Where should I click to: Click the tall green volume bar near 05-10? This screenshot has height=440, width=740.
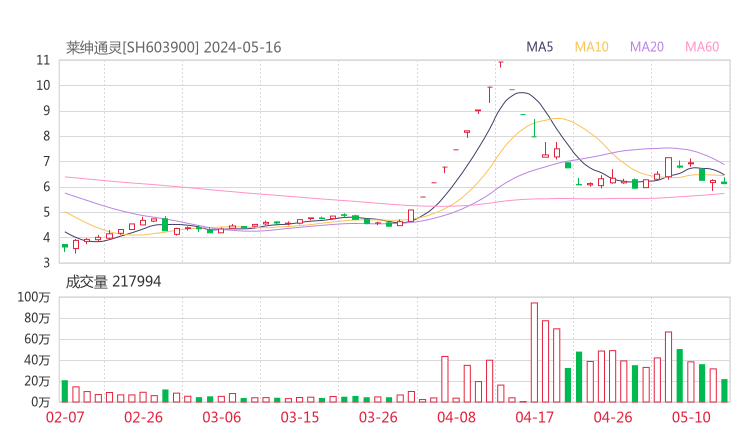point(680,376)
